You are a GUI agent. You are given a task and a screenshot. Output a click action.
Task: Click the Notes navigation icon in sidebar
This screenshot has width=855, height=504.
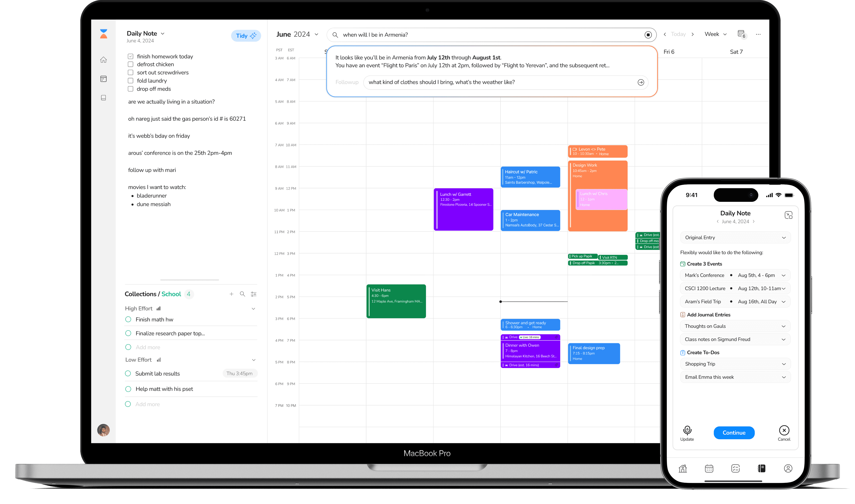click(x=103, y=98)
